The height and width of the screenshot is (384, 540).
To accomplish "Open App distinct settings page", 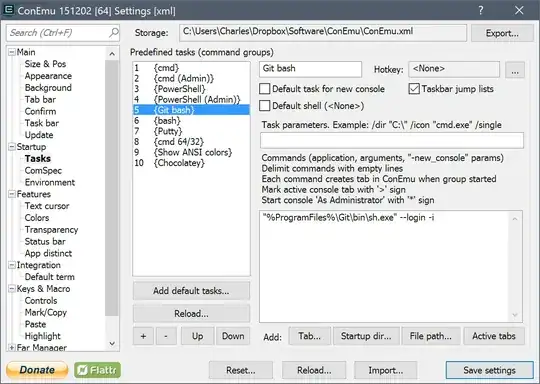I will click(48, 253).
